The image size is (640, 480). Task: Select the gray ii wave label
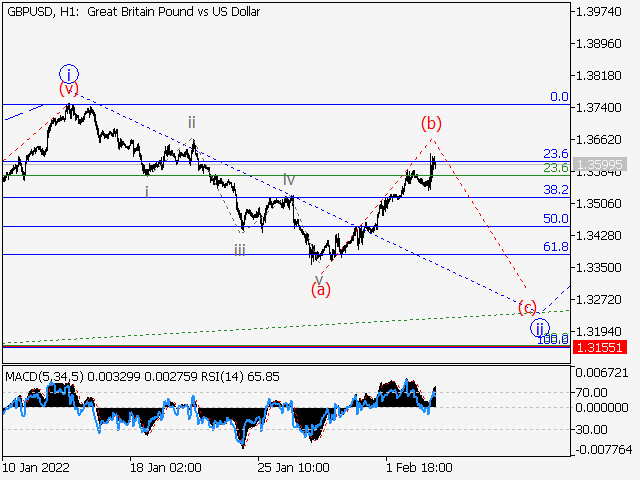pyautogui.click(x=192, y=122)
